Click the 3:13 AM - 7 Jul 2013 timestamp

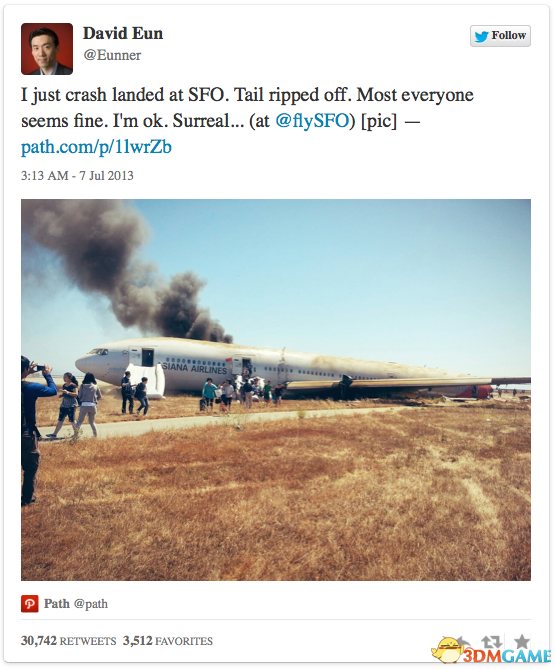77,176
